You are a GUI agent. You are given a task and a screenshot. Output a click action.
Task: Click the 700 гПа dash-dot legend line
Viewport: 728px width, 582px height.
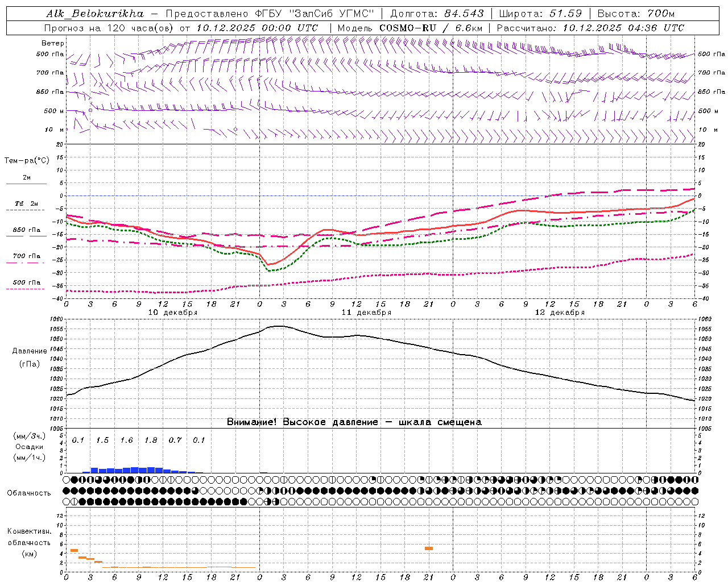click(26, 262)
